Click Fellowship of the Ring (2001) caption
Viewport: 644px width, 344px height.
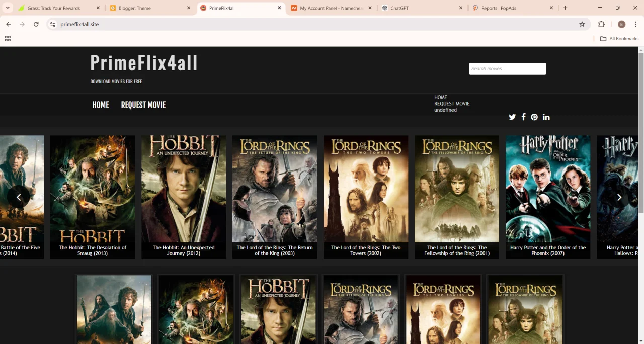457,250
